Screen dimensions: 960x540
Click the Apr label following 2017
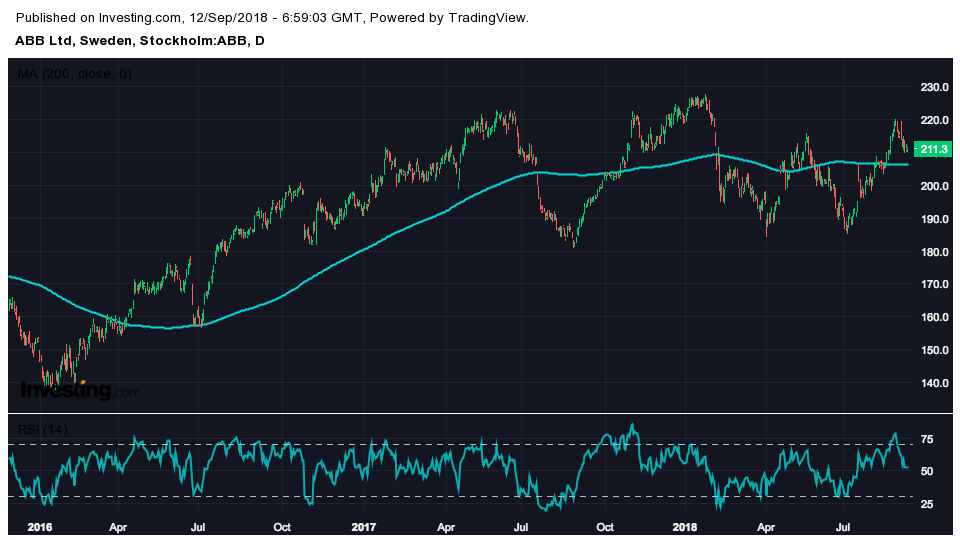click(x=446, y=527)
